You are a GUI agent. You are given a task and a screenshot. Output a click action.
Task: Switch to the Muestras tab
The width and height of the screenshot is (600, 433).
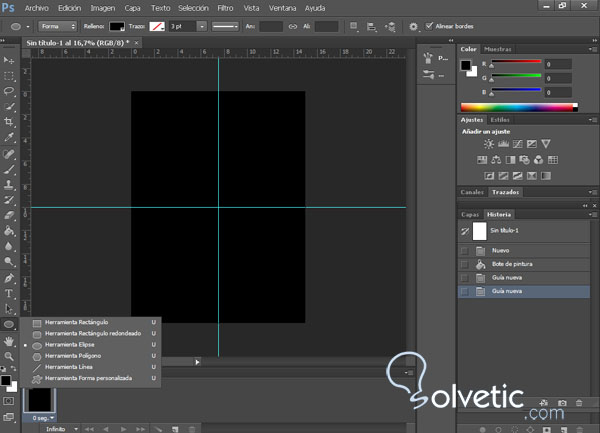tap(496, 49)
